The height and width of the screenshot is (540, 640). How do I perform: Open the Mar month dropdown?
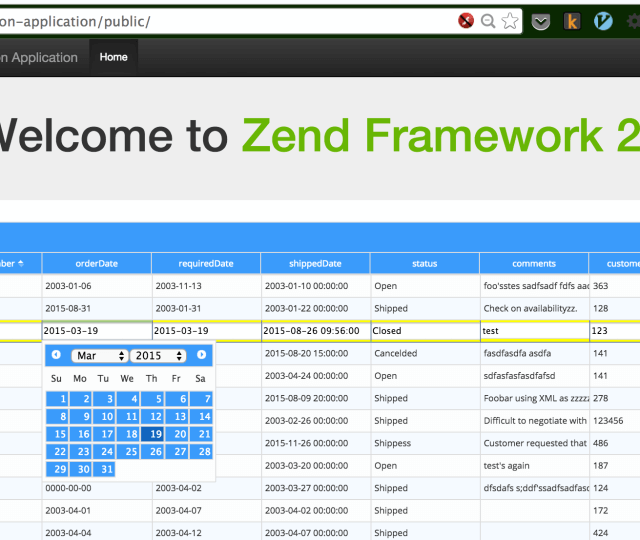(x=100, y=356)
